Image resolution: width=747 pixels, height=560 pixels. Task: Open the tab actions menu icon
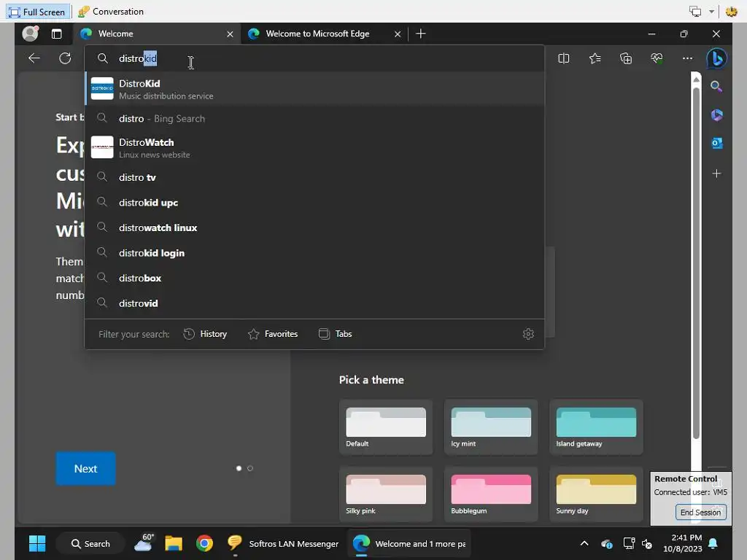click(57, 34)
